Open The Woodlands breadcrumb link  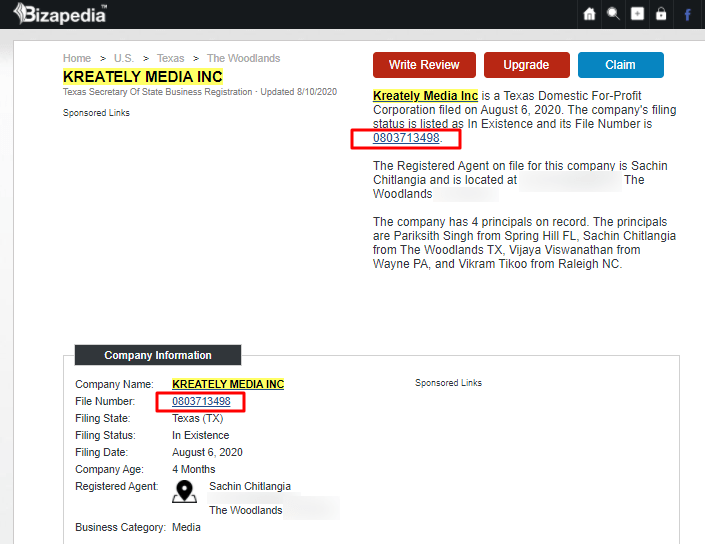pyautogui.click(x=243, y=58)
